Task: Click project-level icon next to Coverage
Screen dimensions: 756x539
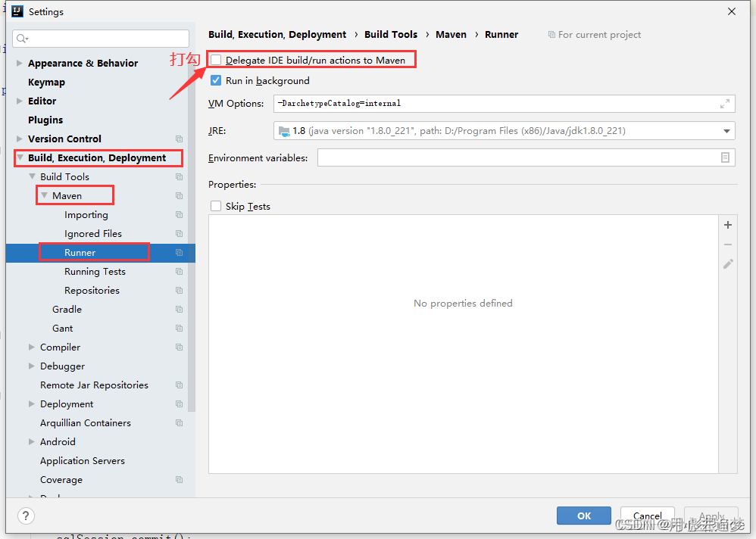Action: tap(179, 480)
